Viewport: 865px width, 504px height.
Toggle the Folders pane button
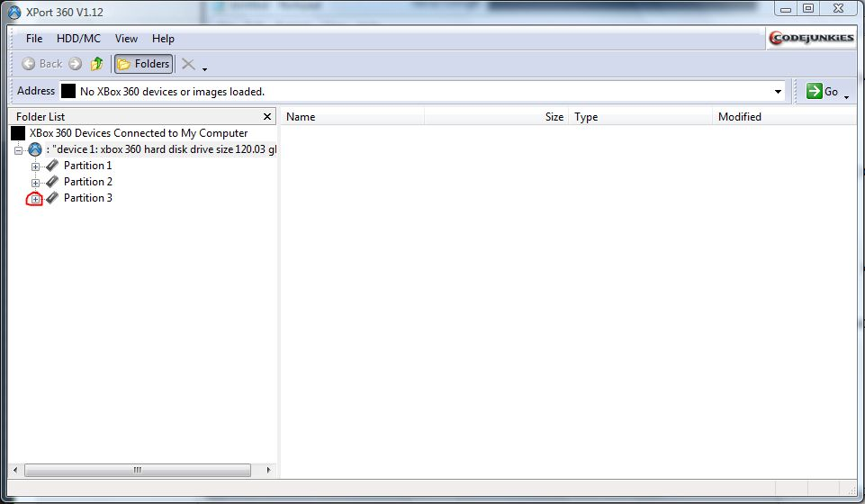[x=143, y=64]
